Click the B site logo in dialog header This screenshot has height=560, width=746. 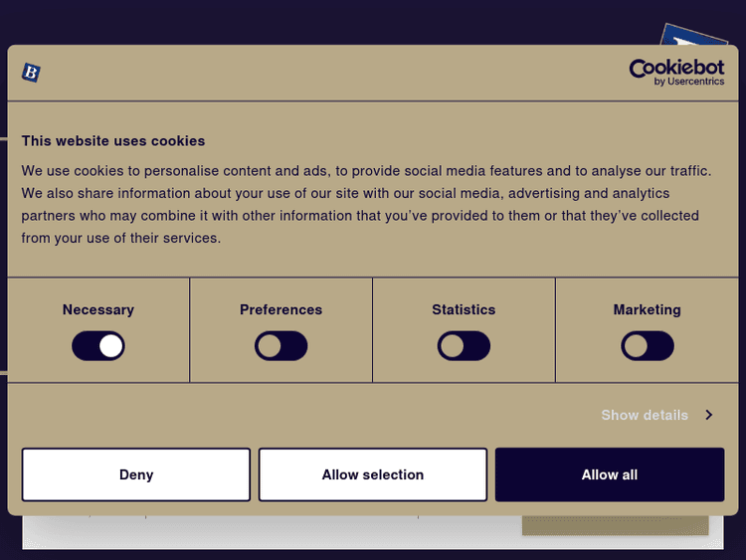pos(31,72)
